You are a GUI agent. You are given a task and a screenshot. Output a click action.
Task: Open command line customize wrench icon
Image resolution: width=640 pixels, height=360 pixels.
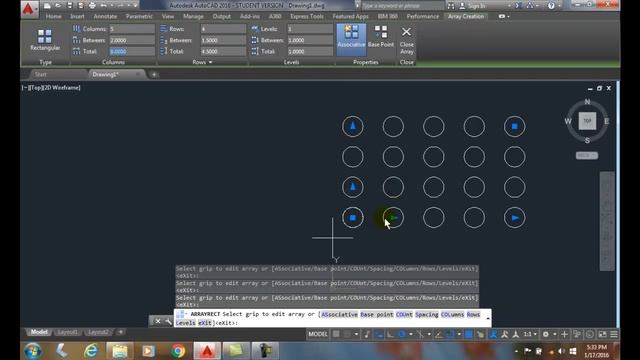[x=168, y=321]
